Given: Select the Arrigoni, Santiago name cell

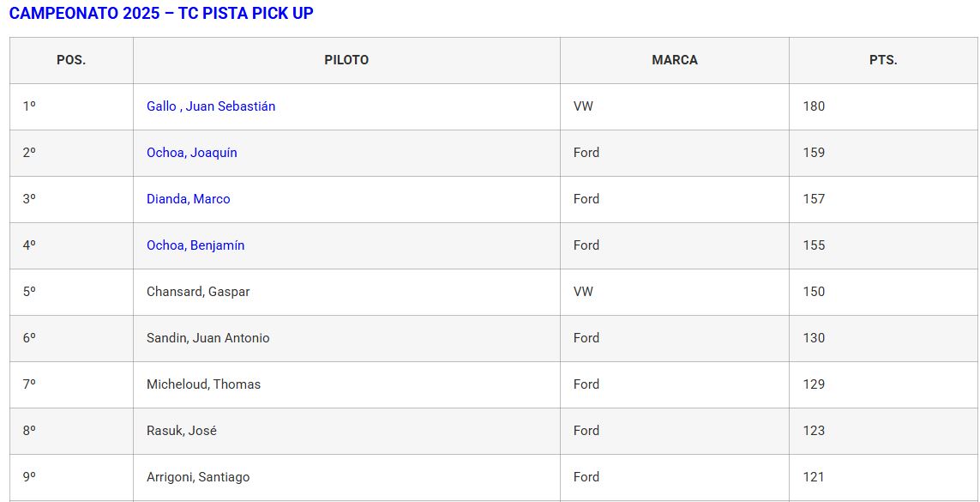Looking at the screenshot, I should coord(198,477).
